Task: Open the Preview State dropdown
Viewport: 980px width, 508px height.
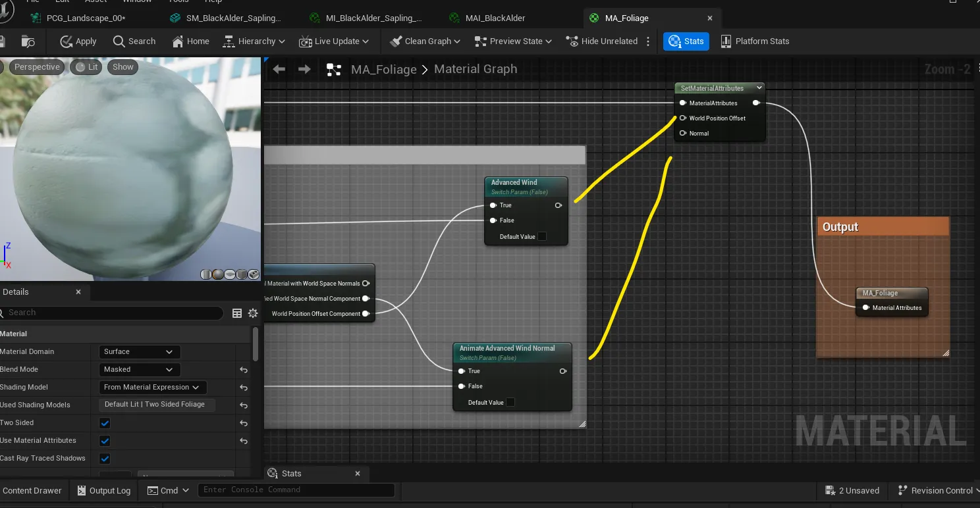Action: [513, 41]
